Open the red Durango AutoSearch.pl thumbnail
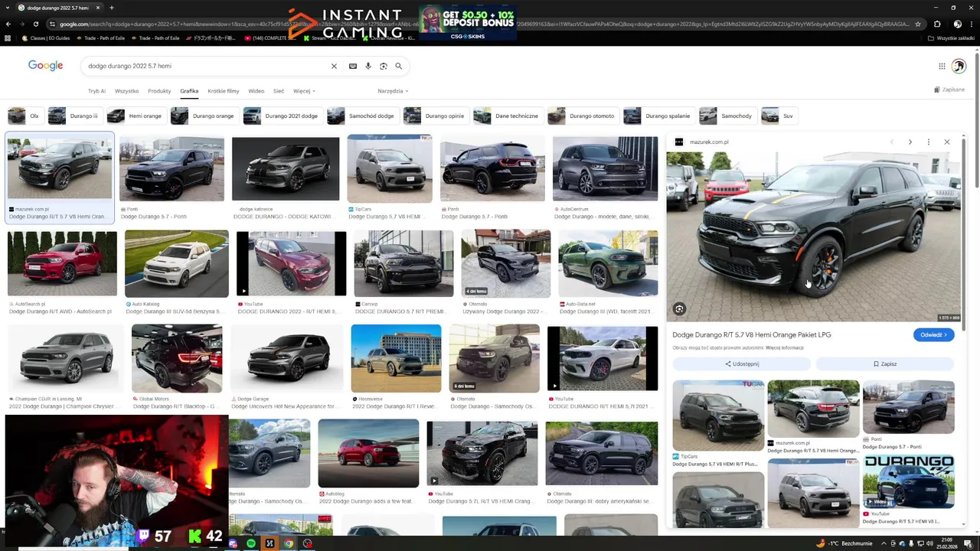The height and width of the screenshot is (551, 980). coord(62,263)
